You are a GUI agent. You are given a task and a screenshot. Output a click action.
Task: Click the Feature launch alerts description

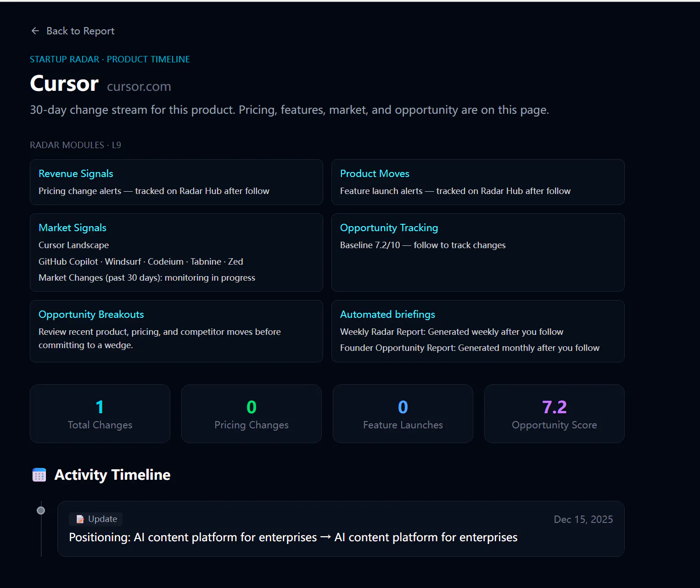pyautogui.click(x=455, y=191)
